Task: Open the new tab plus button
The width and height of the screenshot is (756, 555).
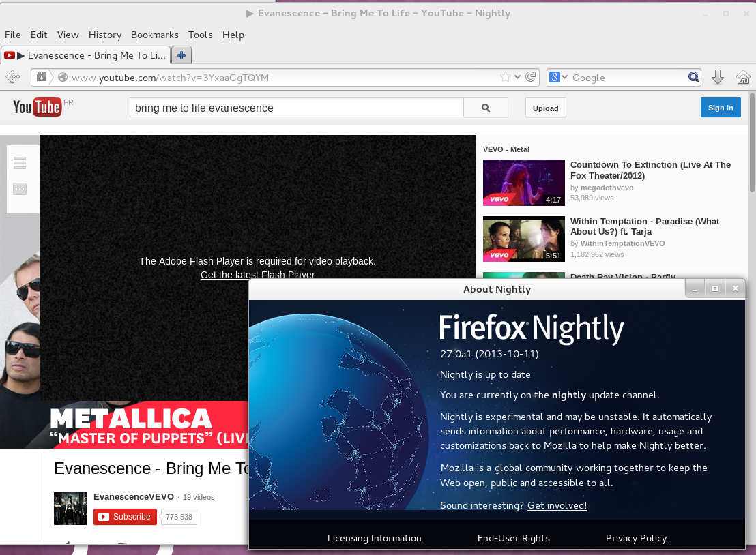Action: click(181, 55)
